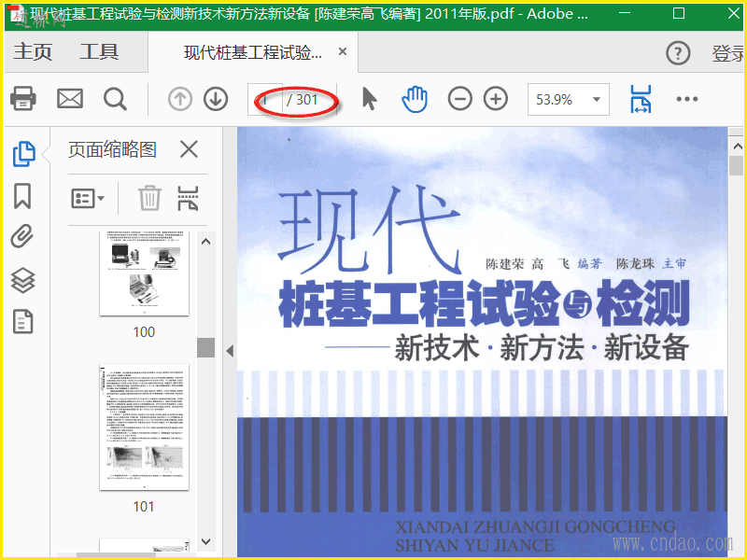
Task: Select page 101 thumbnail
Action: point(144,427)
